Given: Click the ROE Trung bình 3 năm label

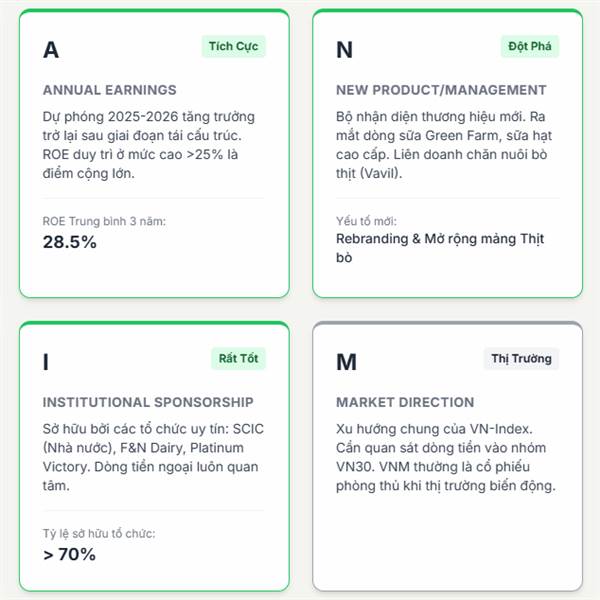Looking at the screenshot, I should pos(104,221).
